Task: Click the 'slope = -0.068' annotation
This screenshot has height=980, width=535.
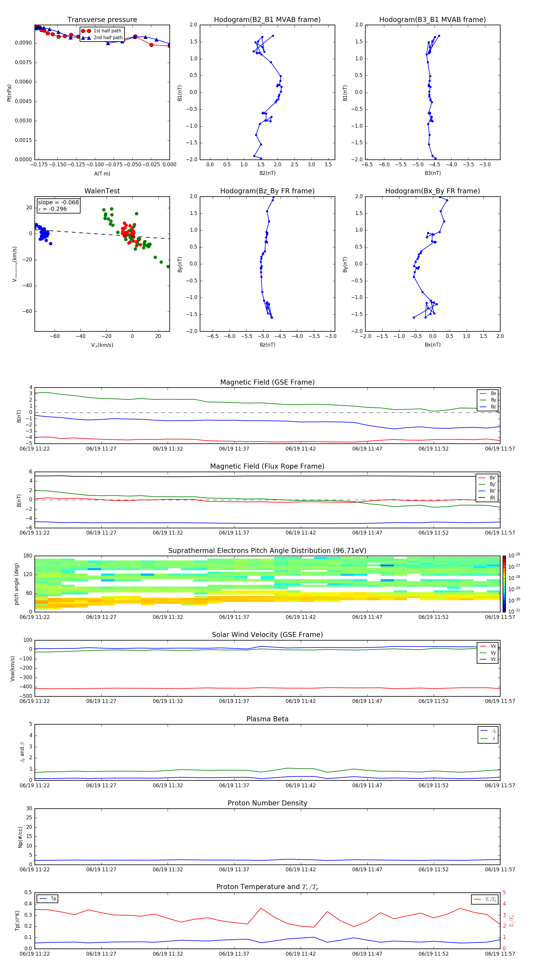Action: pos(58,203)
